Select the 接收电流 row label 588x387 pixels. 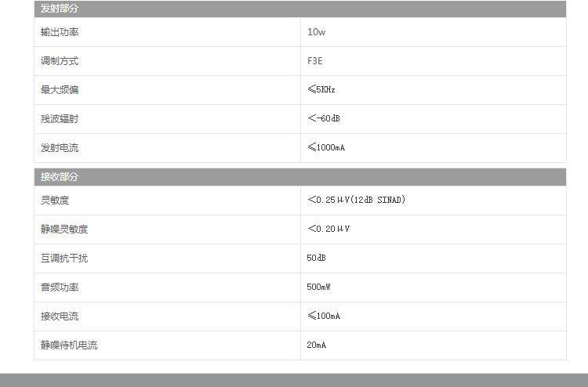pos(60,316)
